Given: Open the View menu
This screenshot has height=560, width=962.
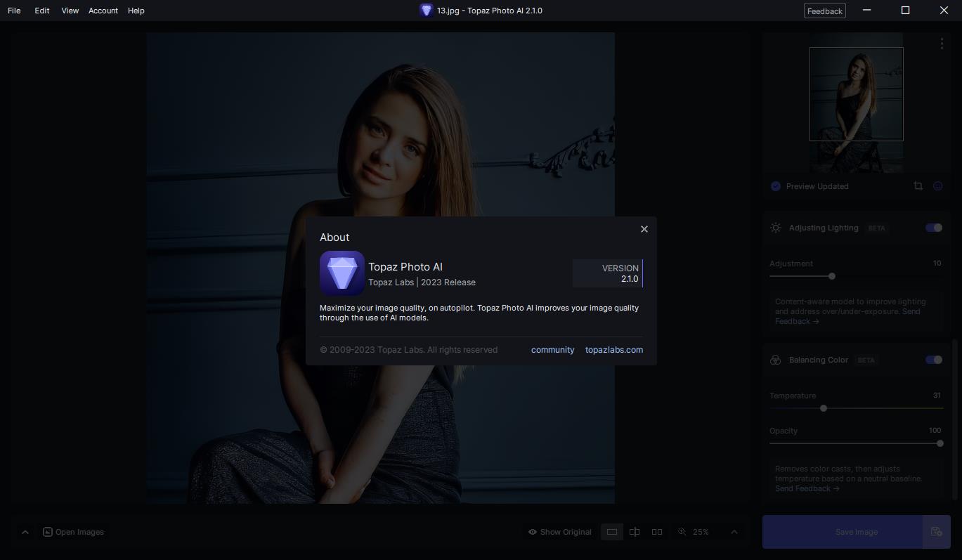Looking at the screenshot, I should [70, 11].
